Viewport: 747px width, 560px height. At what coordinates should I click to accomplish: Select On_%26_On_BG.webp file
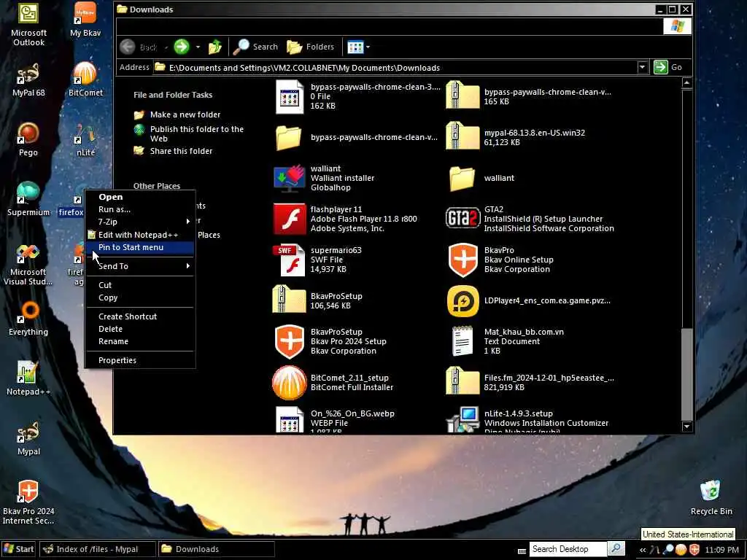(335, 420)
